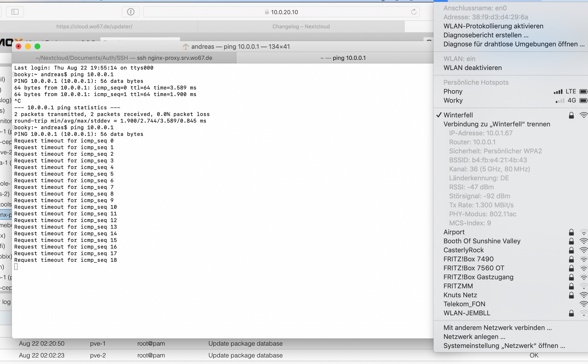Connect to Phony personal hotspot
This screenshot has width=588, height=364.
coord(453,92)
